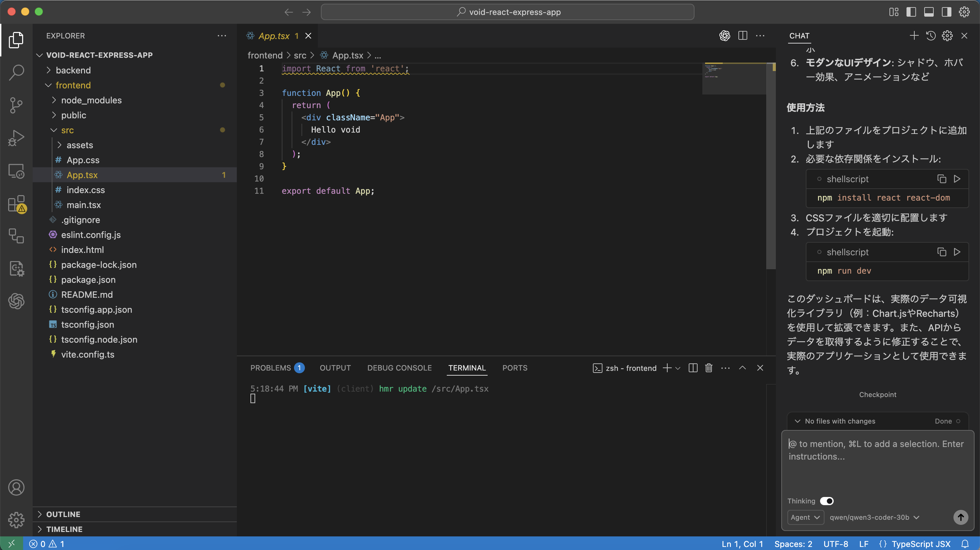The image size is (980, 550).
Task: Open the Agent mode dropdown
Action: click(805, 517)
